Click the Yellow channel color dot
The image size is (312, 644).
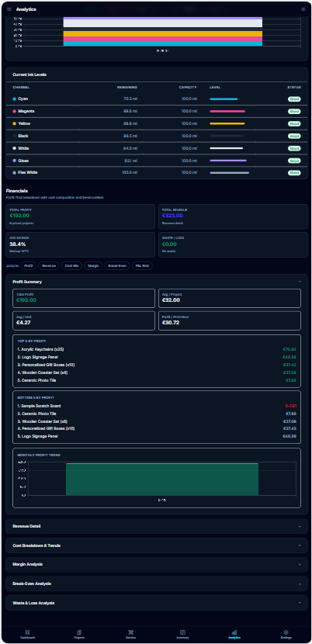click(x=15, y=123)
